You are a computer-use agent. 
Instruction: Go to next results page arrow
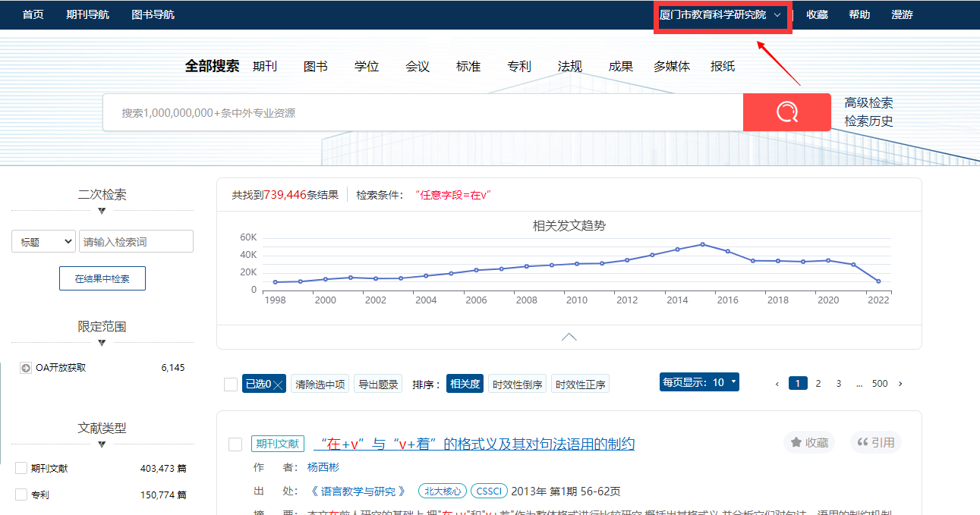tap(900, 384)
